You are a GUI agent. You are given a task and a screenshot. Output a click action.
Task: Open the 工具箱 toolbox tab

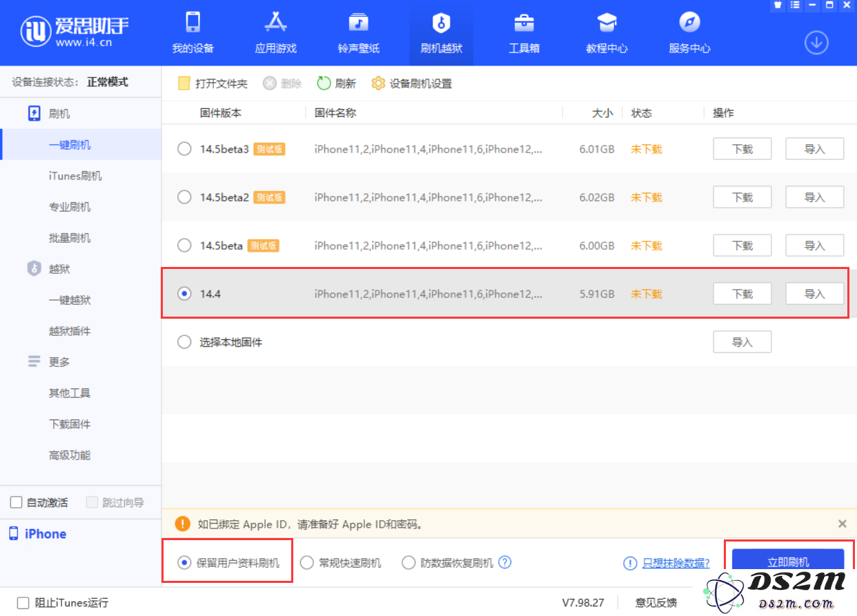pos(524,33)
